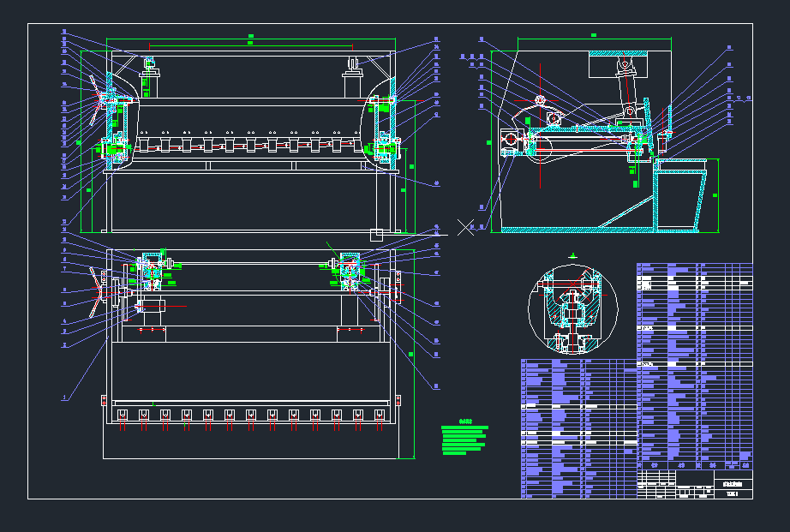Click the white X crosshair marker

(465, 227)
